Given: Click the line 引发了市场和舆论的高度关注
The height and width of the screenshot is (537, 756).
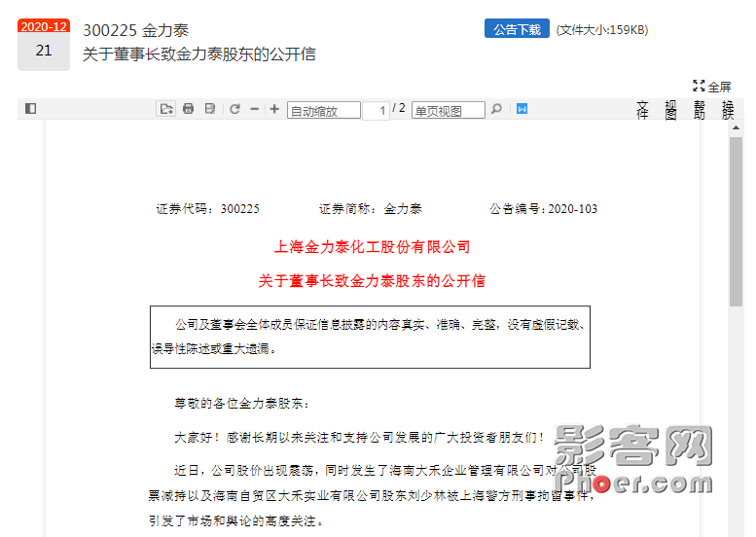Looking at the screenshot, I should point(236,520).
